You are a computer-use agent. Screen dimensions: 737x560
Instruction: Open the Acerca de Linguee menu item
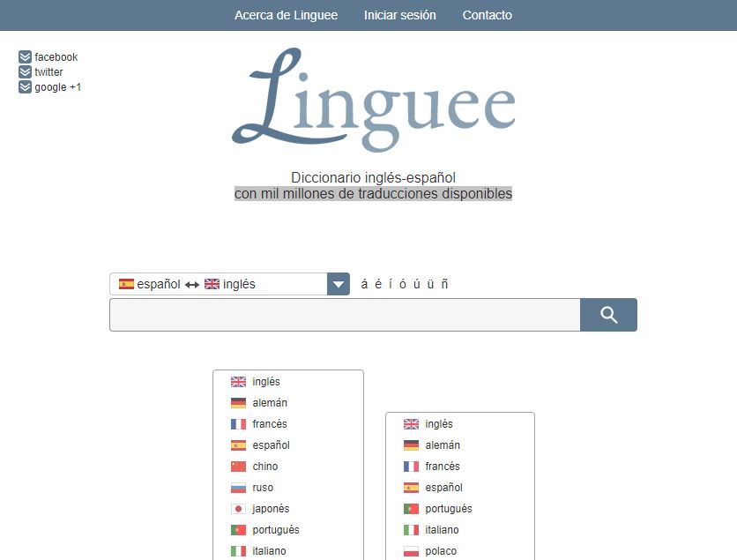(x=285, y=15)
